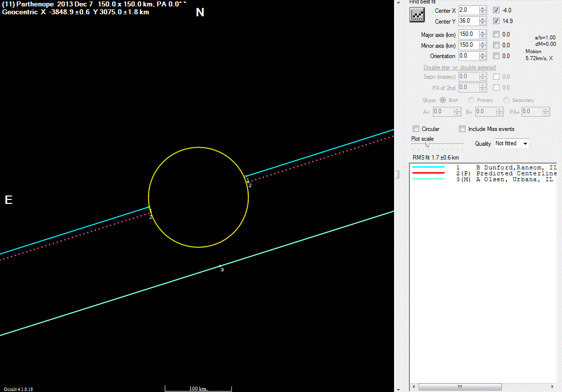This screenshot has width=562, height=392.
Task: Click the panel scroll-down arrow at bottom
Action: [x=398, y=390]
